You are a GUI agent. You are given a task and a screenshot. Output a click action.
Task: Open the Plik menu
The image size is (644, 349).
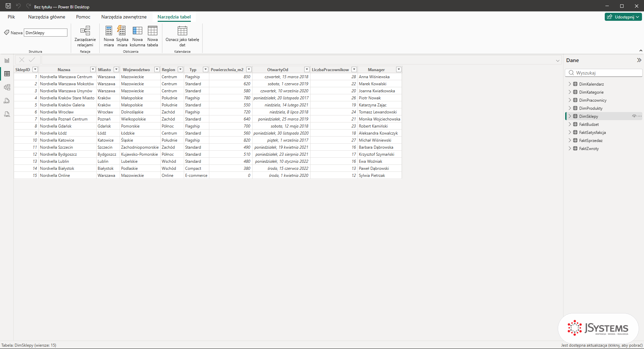coord(11,17)
